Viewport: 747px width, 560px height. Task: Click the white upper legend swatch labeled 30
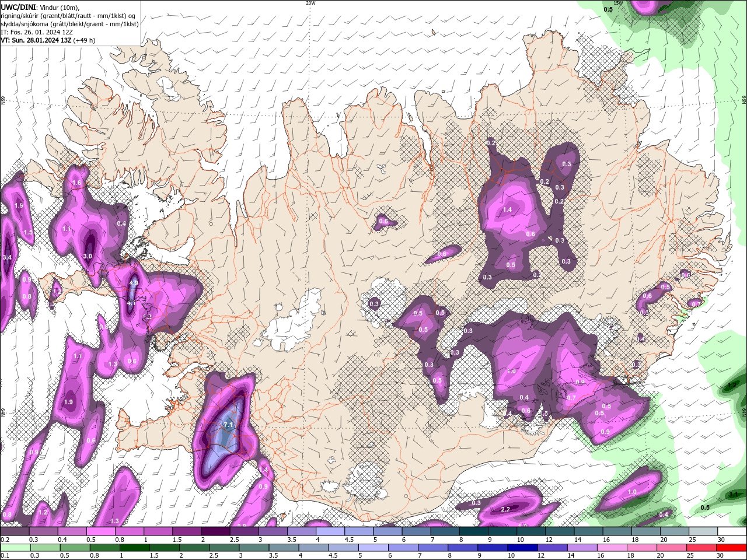pos(732,531)
